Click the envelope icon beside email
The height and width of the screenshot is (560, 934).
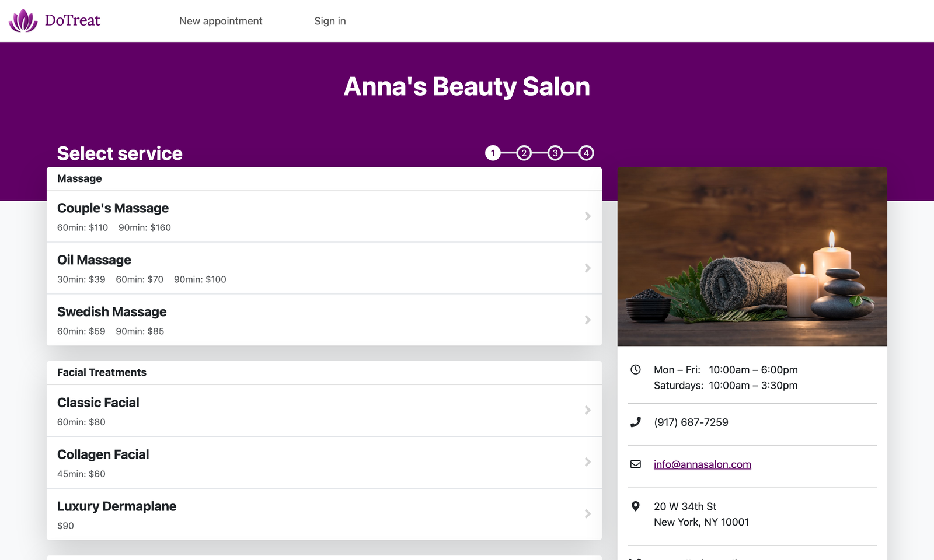pyautogui.click(x=636, y=464)
